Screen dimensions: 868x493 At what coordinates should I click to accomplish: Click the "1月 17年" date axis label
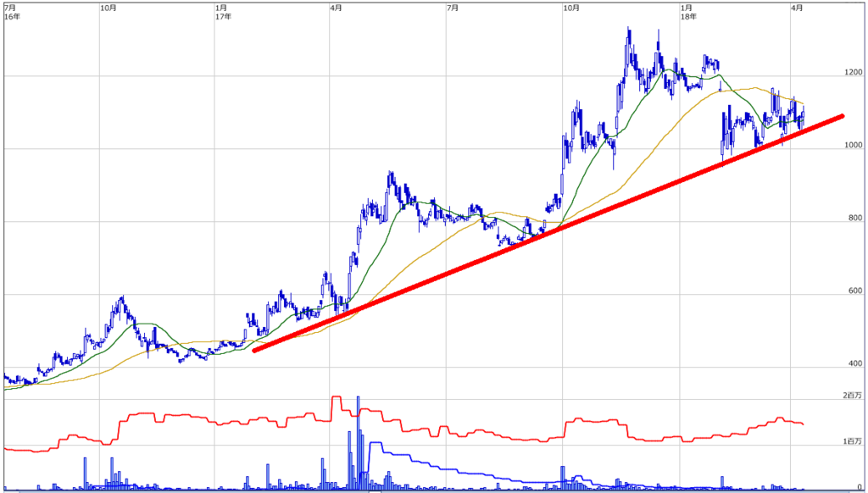click(x=224, y=12)
